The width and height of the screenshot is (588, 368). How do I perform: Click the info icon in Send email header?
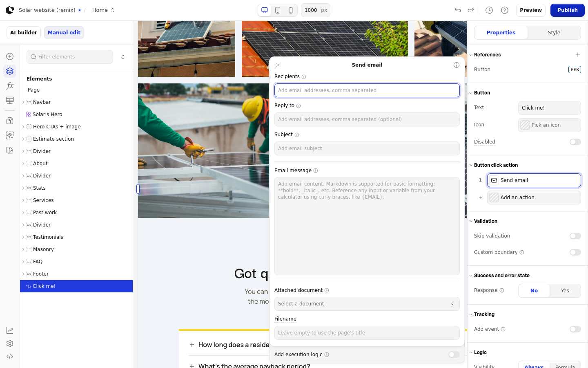point(457,65)
